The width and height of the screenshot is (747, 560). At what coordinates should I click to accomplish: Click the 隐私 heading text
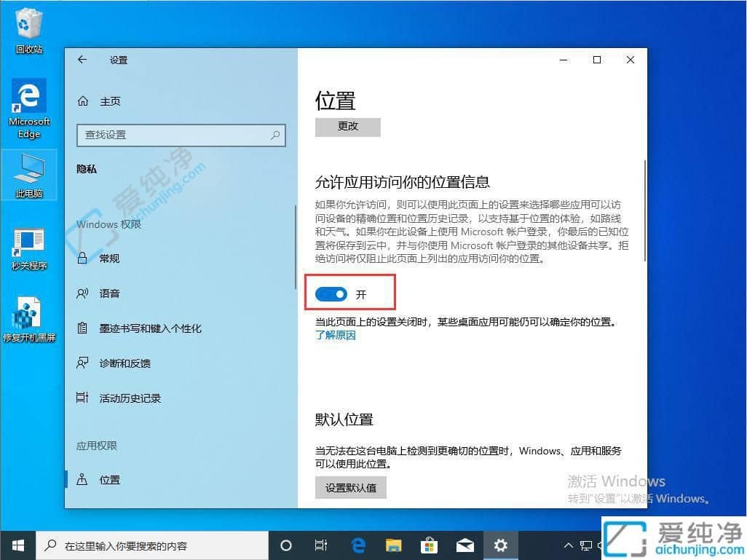pyautogui.click(x=87, y=169)
